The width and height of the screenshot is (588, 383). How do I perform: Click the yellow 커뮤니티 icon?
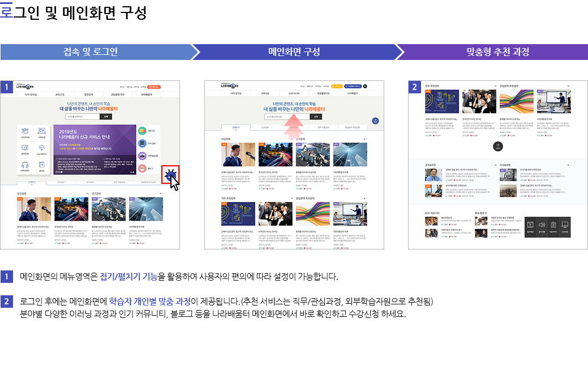tap(142, 131)
